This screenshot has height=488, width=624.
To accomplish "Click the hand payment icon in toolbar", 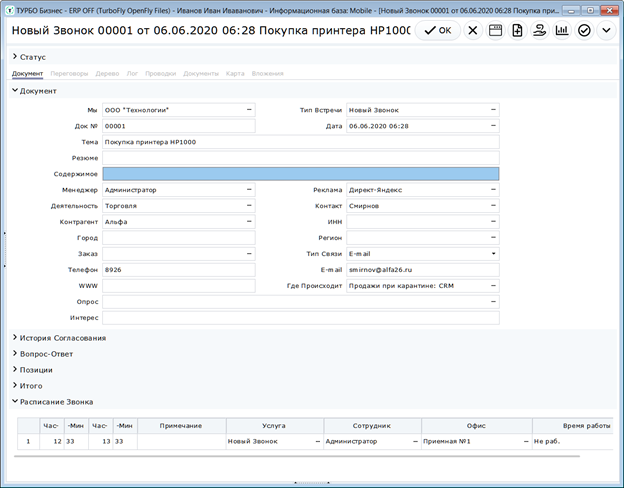I will point(540,30).
